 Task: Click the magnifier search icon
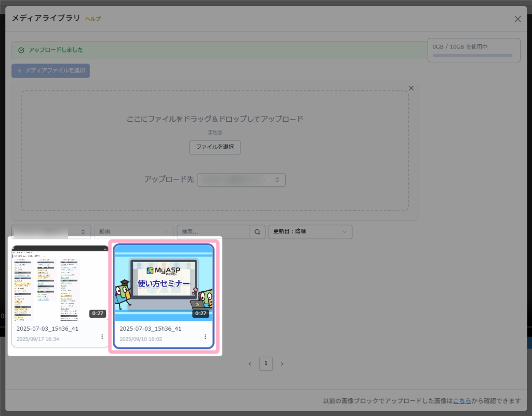click(257, 232)
